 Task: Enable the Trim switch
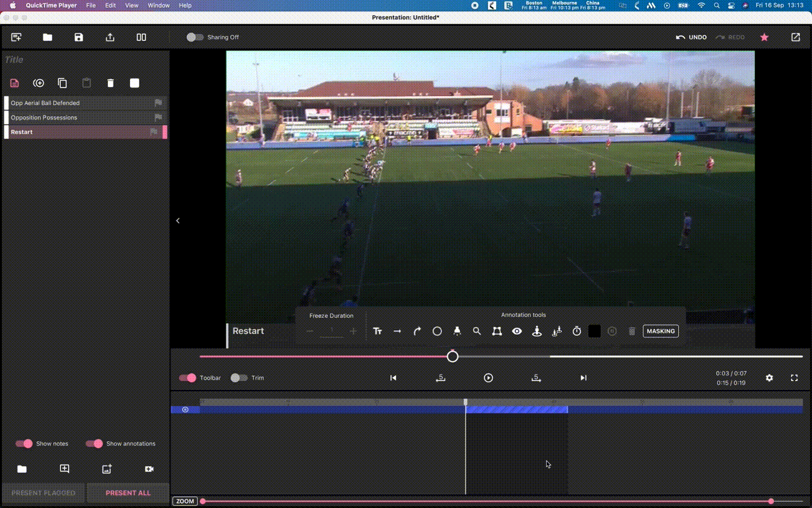pyautogui.click(x=239, y=378)
